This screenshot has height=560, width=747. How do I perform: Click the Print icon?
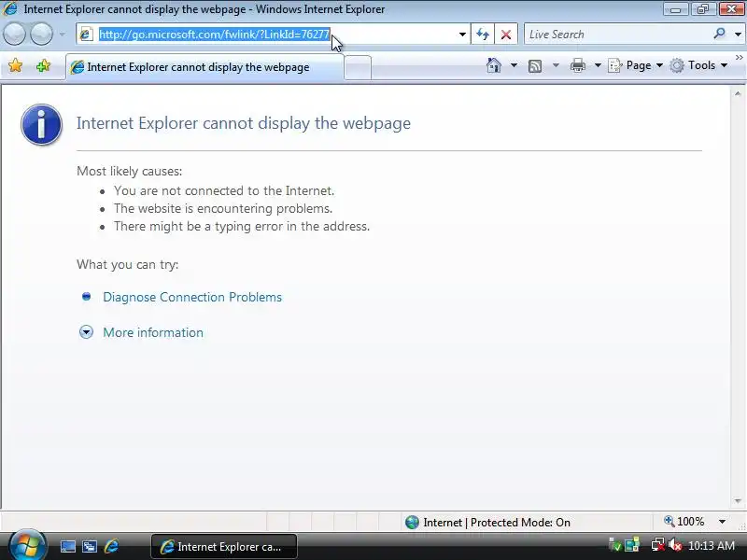pyautogui.click(x=578, y=65)
